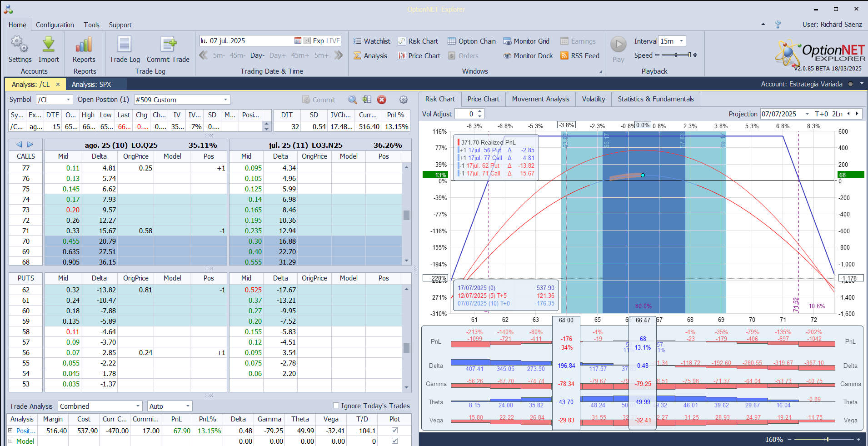
Task: Open the Option Chain window
Action: [472, 41]
